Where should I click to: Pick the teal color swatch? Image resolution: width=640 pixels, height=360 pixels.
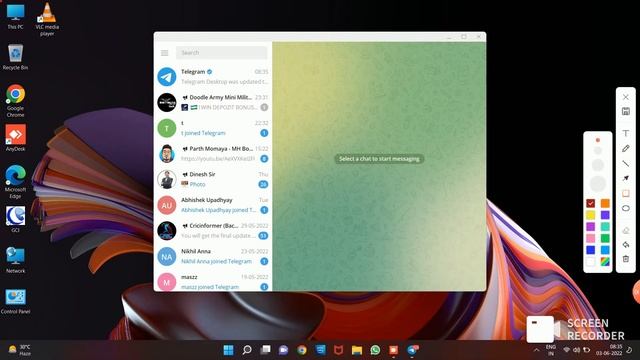coord(605,227)
